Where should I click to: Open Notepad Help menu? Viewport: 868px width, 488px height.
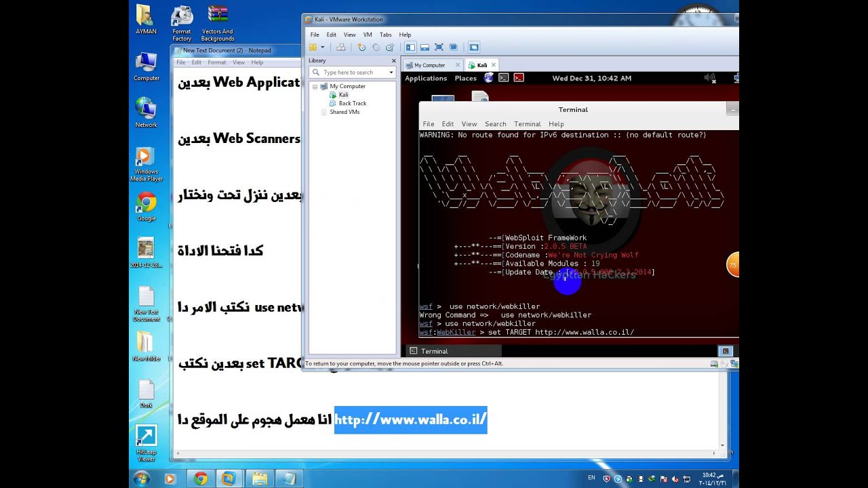(x=257, y=62)
